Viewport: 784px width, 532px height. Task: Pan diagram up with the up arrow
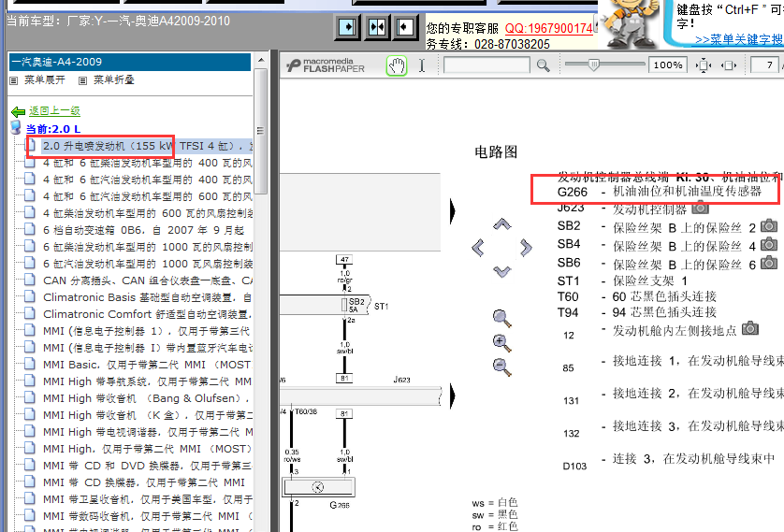(502, 223)
